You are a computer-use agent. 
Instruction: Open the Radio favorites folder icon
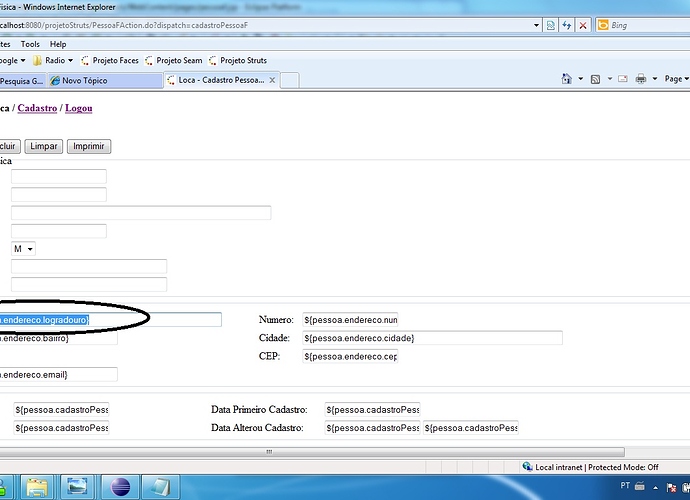pyautogui.click(x=37, y=60)
